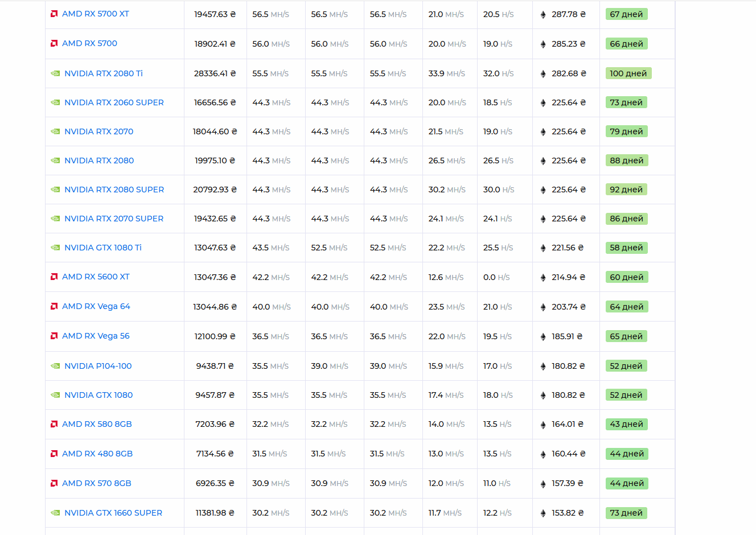Click NVIDIA logo beside GTX 1080 Ti
756x535 pixels.
click(55, 248)
